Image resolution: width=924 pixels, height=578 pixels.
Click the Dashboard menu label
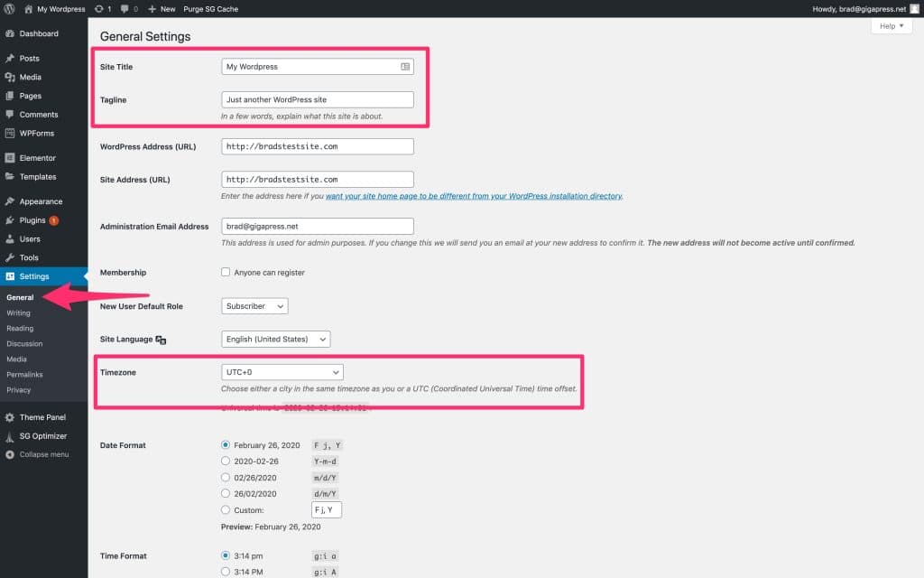tap(39, 33)
